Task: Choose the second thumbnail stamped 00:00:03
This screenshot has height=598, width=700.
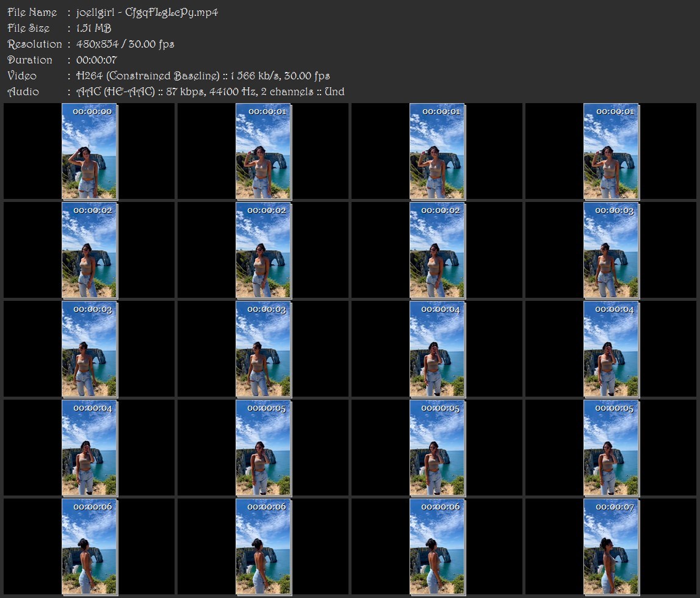Action: [x=89, y=349]
